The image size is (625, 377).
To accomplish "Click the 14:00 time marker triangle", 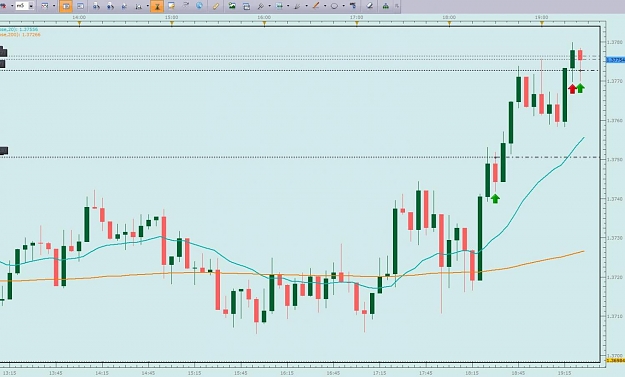I will pyautogui.click(x=79, y=24).
